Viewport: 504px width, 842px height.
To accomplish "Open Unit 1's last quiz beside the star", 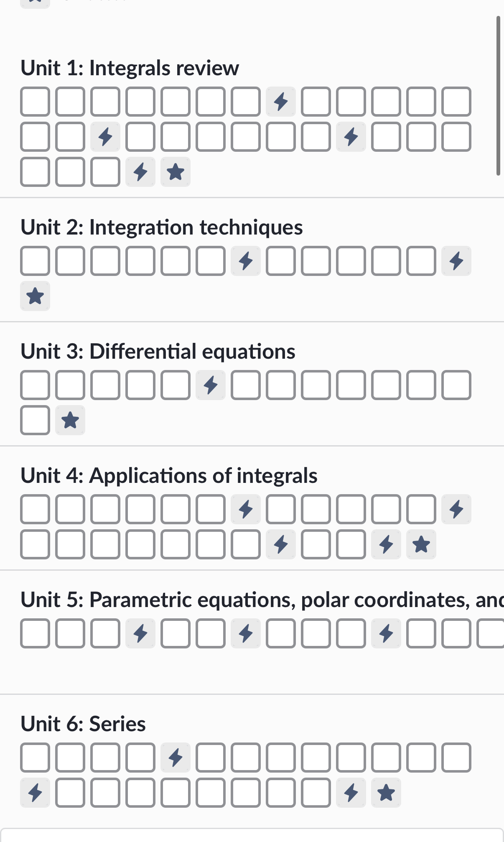I will [x=140, y=172].
